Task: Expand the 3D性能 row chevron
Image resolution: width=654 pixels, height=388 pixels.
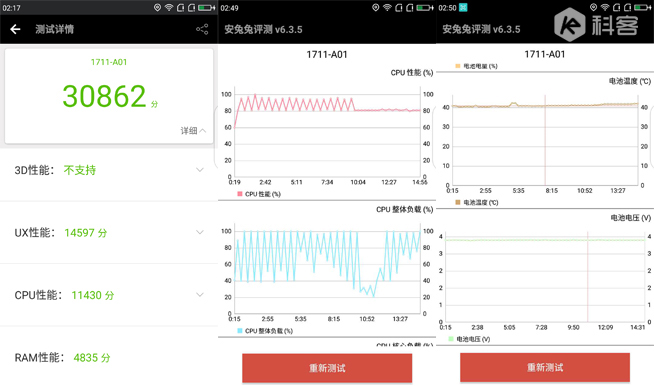Action: [x=200, y=170]
